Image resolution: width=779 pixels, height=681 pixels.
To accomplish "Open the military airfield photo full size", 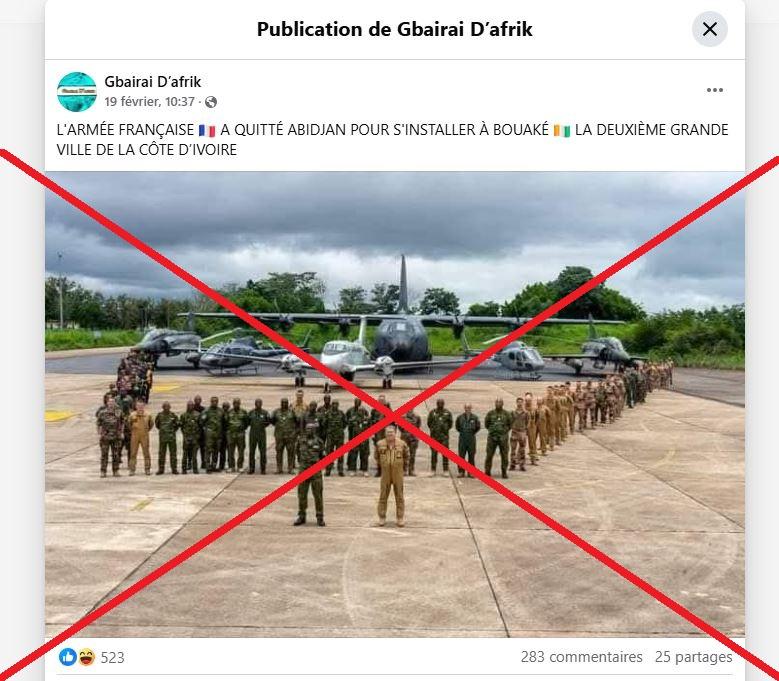I will coord(395,404).
